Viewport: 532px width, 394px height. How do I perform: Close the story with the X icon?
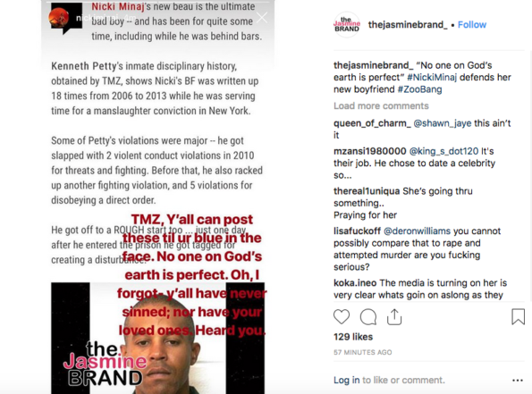pos(262,18)
